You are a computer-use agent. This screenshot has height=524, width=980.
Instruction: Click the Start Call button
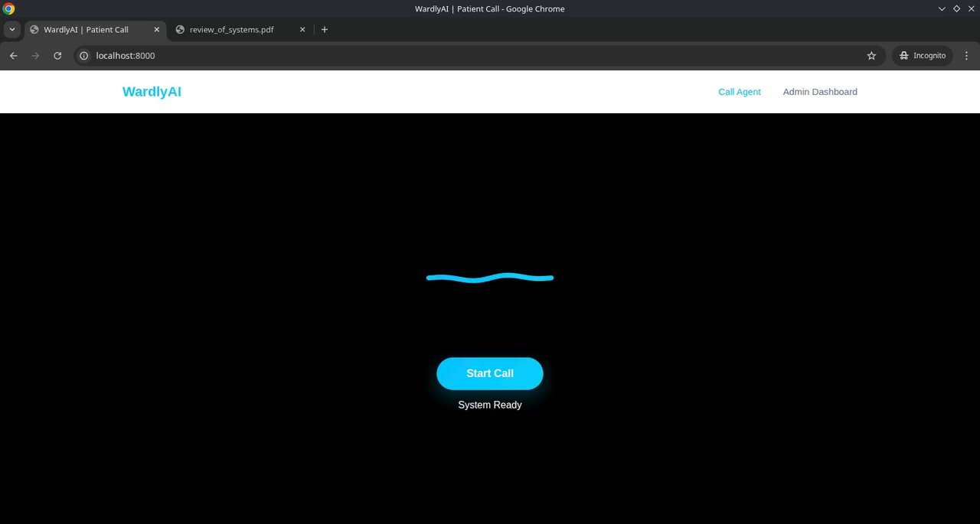coord(490,373)
